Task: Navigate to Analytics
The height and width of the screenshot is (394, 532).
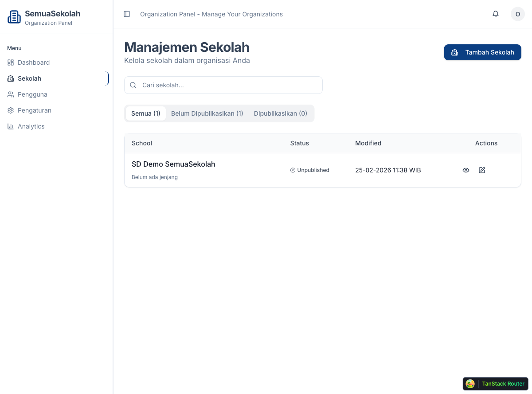Action: pos(31,126)
